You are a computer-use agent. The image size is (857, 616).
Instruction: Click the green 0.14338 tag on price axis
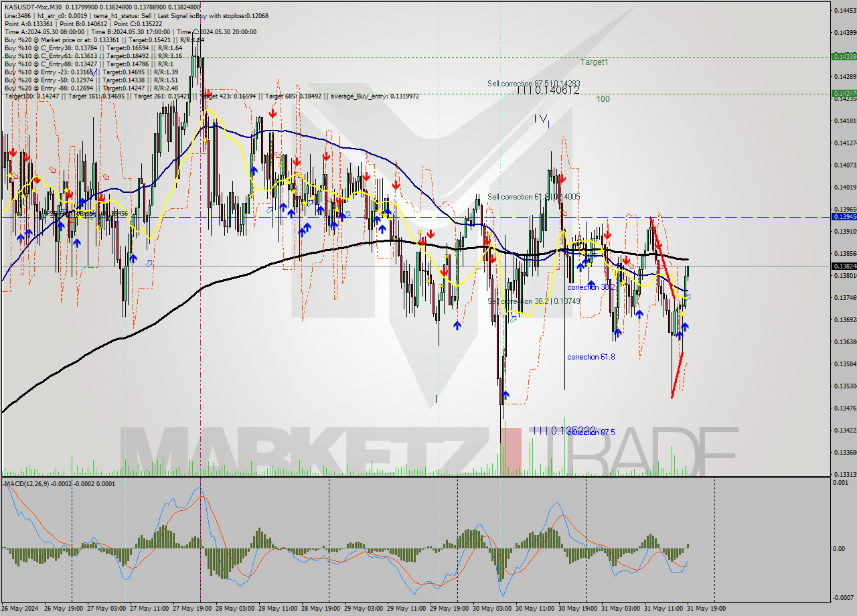pyautogui.click(x=843, y=57)
